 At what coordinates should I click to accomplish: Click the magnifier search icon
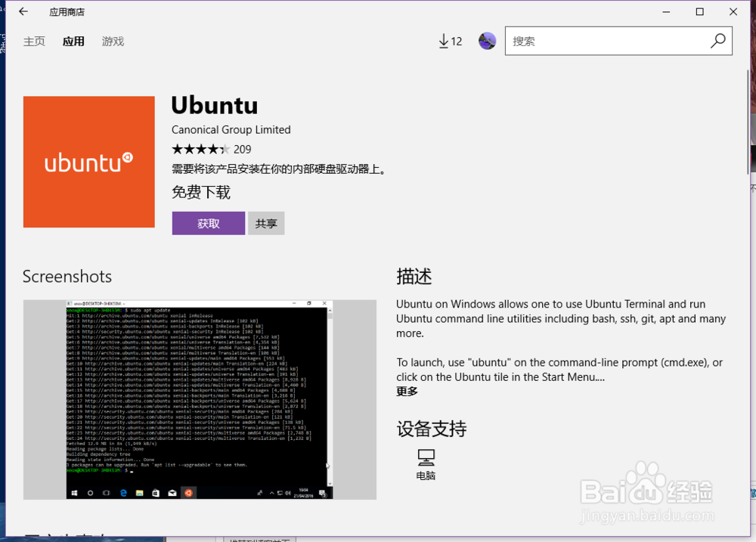click(x=718, y=41)
